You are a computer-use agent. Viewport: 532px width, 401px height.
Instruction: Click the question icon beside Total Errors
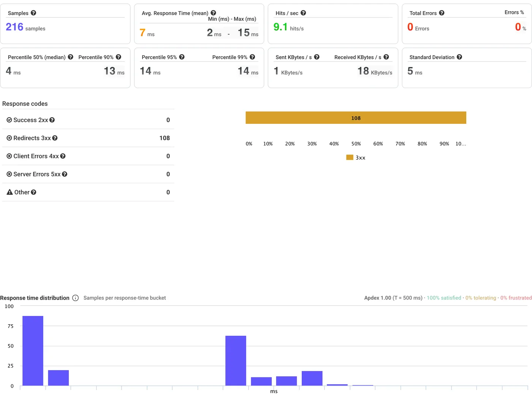click(442, 13)
